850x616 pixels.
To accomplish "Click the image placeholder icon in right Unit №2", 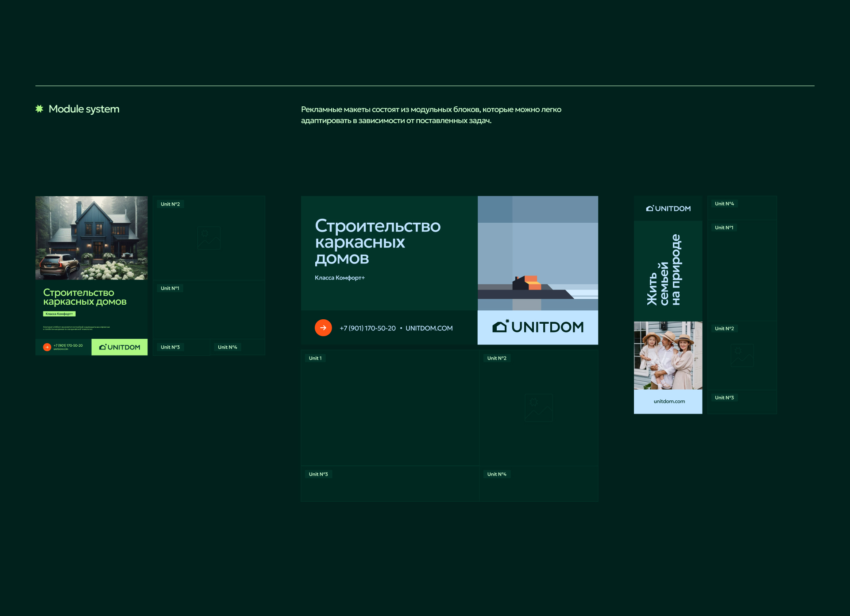I will click(742, 355).
